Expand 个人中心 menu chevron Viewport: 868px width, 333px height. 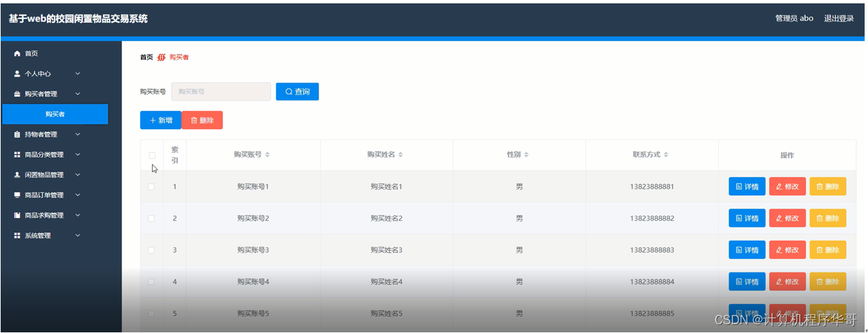click(x=77, y=74)
